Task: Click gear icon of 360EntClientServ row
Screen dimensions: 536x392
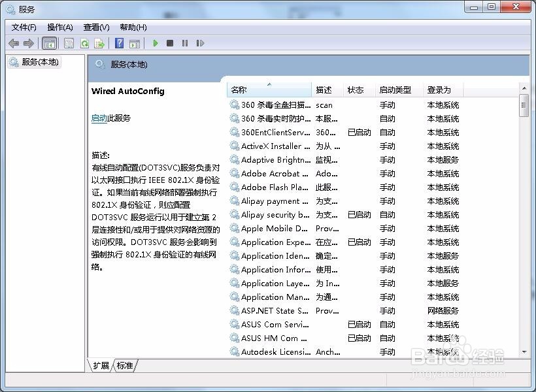Action: pyautogui.click(x=234, y=132)
